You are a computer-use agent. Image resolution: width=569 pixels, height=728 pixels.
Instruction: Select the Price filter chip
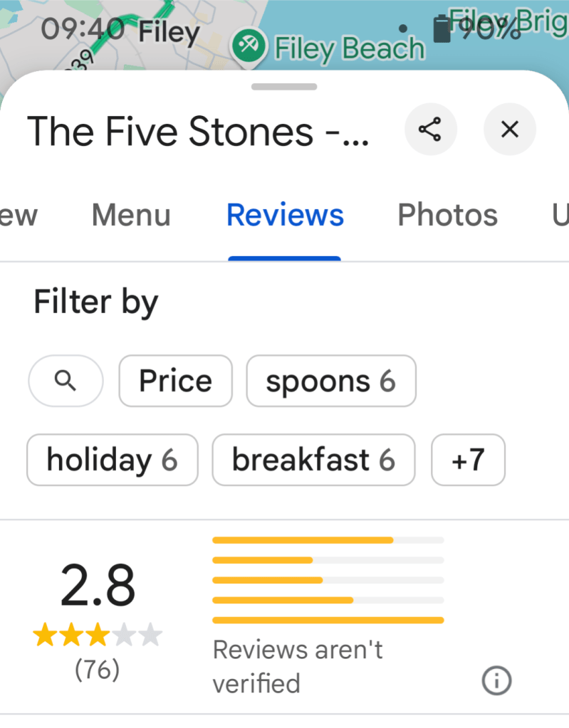(175, 381)
